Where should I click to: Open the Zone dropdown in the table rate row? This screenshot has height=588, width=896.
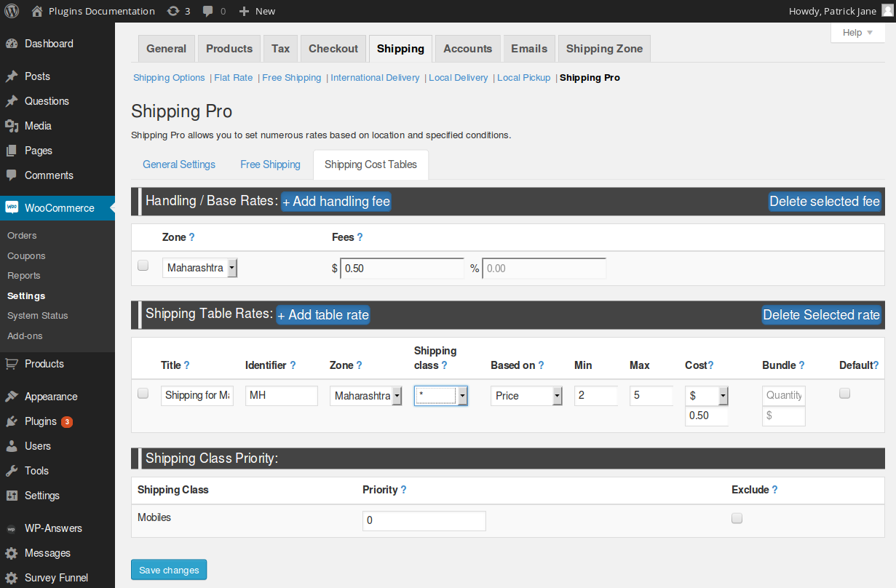click(366, 396)
